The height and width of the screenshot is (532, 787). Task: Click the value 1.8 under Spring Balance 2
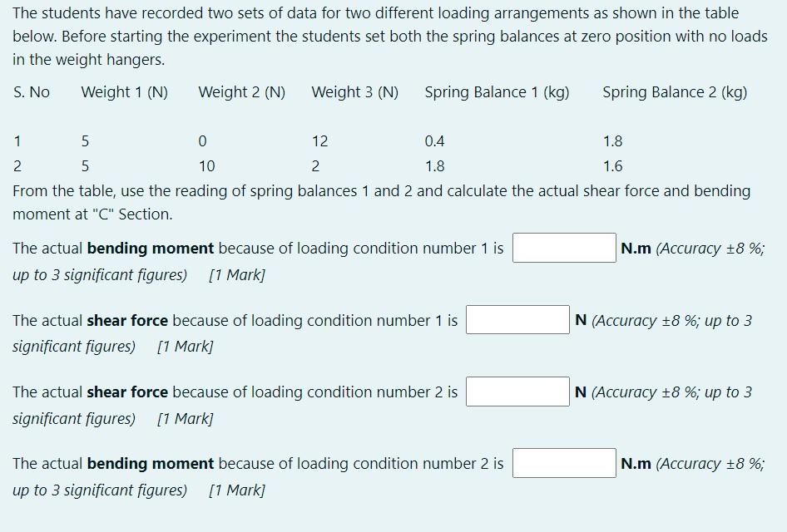[612, 140]
